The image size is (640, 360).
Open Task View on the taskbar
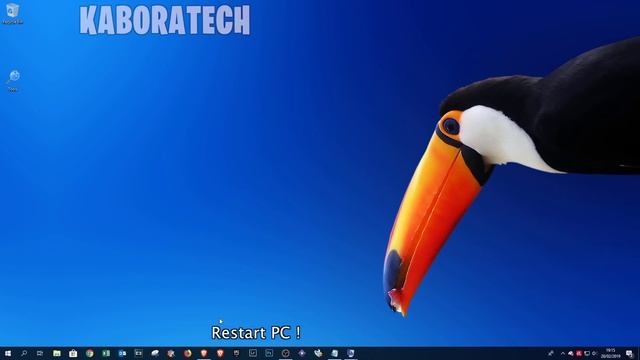click(x=40, y=353)
